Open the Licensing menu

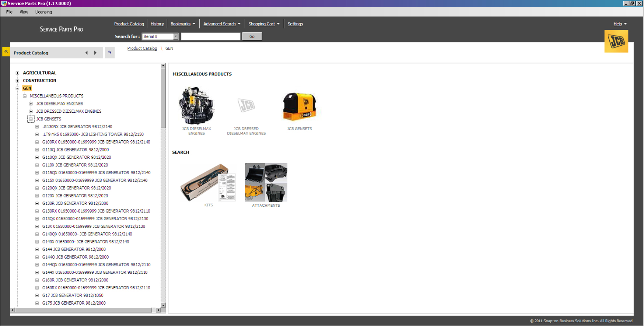43,12
